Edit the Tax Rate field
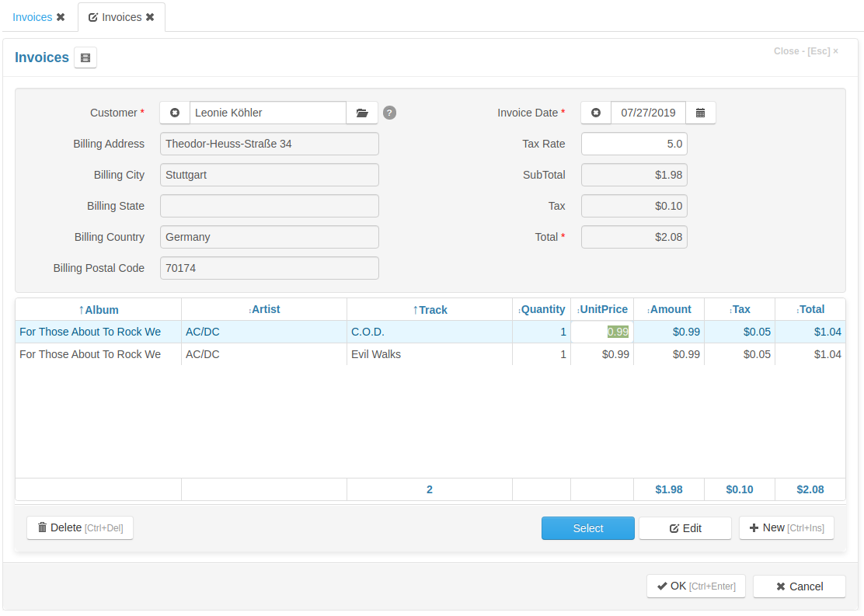Viewport: 864px width, 616px height. coord(634,144)
